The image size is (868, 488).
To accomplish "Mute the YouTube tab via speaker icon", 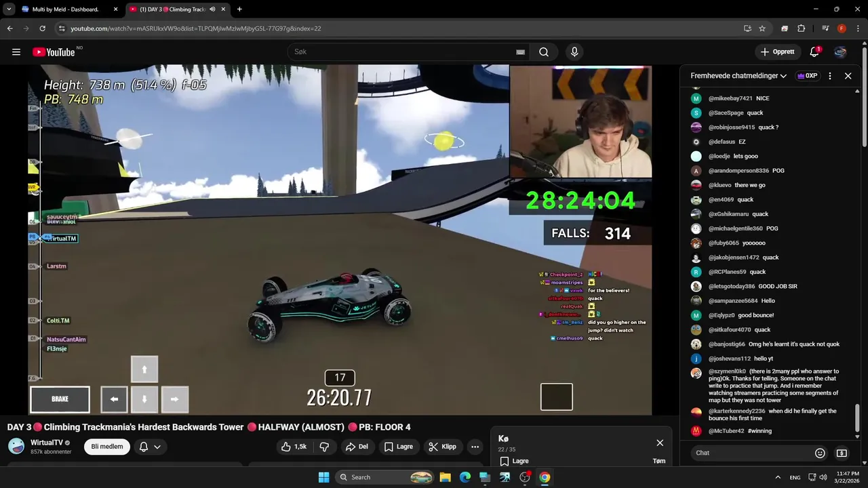I will coord(212,9).
